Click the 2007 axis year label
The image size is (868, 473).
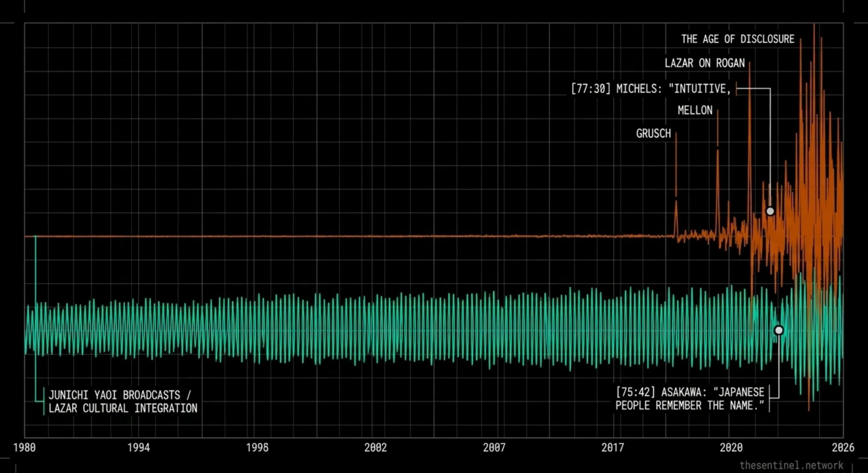pyautogui.click(x=494, y=447)
